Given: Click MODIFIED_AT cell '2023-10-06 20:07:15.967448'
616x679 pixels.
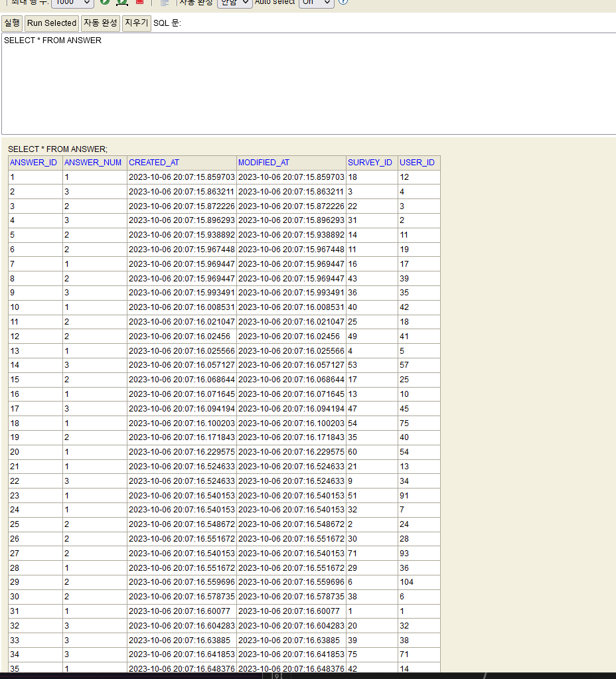Looking at the screenshot, I should 291,250.
